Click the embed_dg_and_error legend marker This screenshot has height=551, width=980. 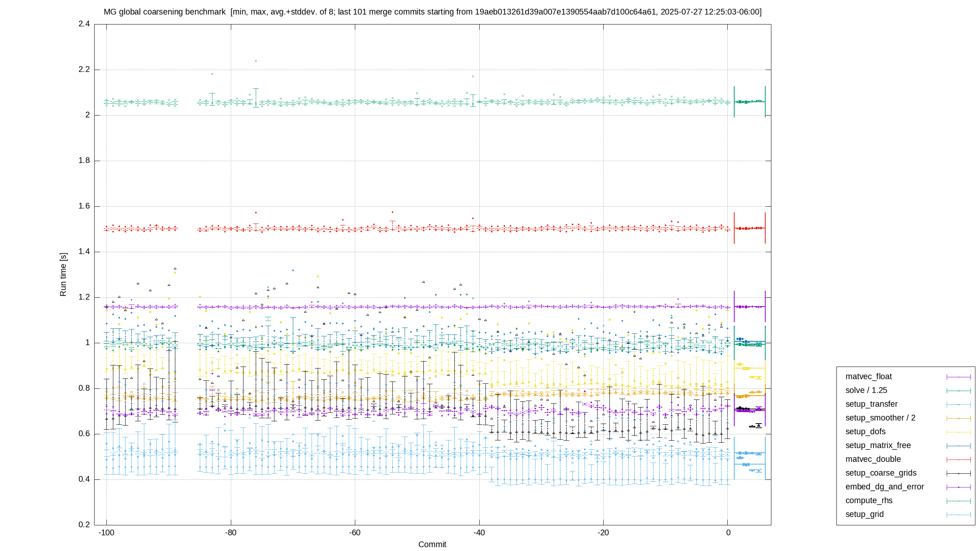[x=959, y=487]
